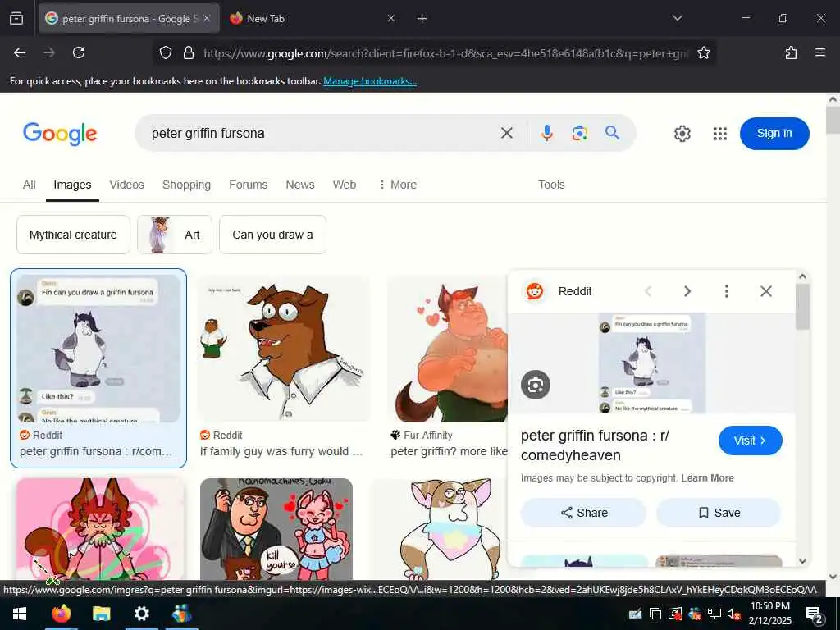Open Firefox from the taskbar
The height and width of the screenshot is (630, 840).
[x=61, y=614]
